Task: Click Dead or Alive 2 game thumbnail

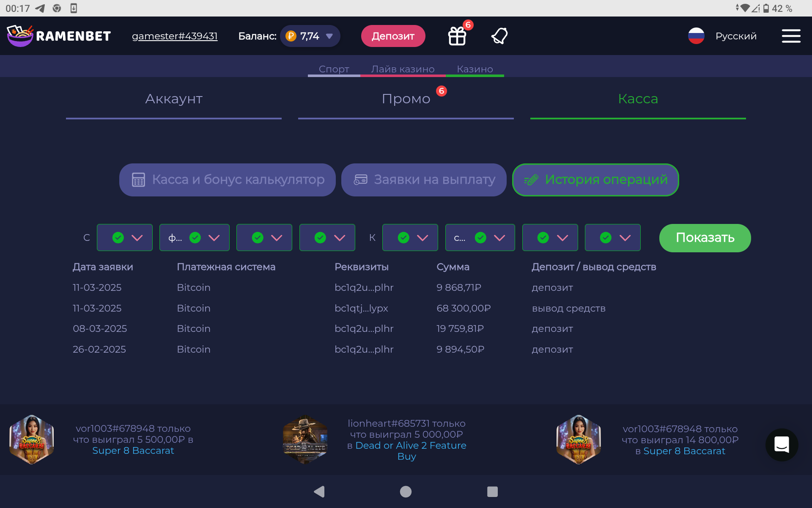Action: coord(305,439)
